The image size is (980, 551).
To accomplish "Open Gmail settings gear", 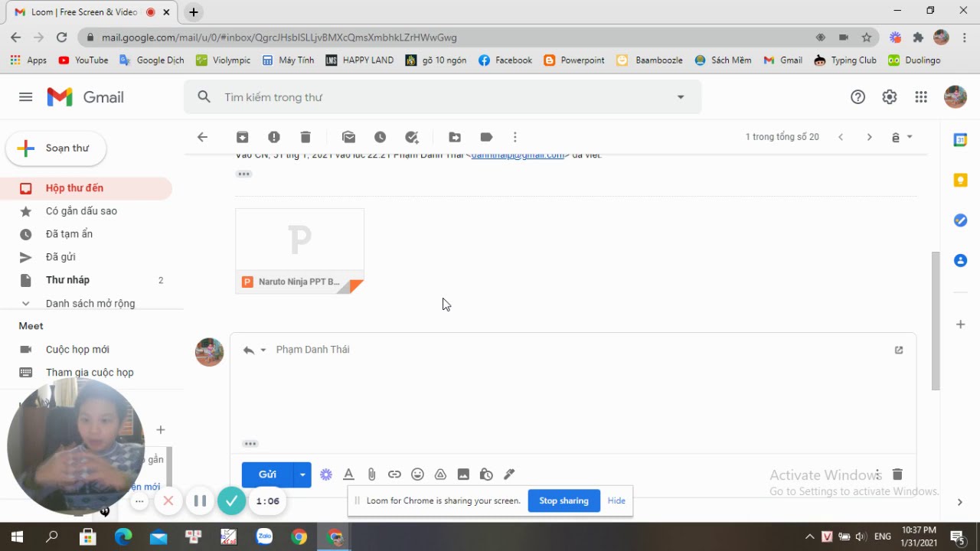I will [889, 97].
